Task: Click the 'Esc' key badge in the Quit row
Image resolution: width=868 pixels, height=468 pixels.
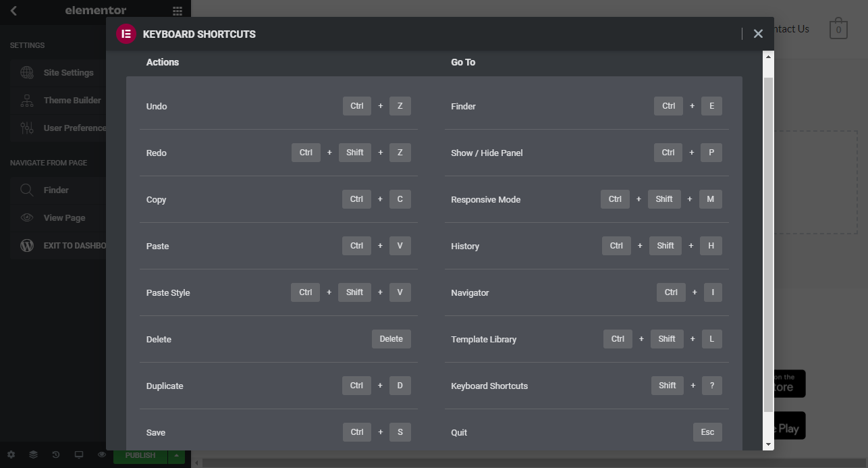Action: click(707, 432)
